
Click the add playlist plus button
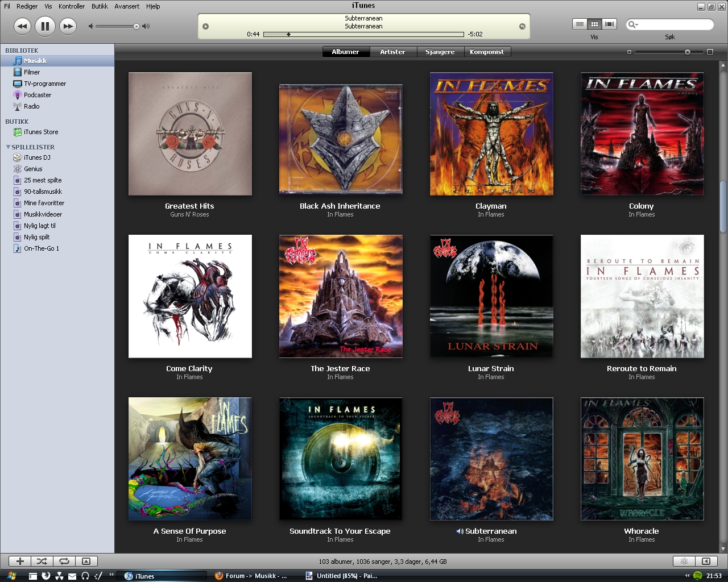point(20,561)
